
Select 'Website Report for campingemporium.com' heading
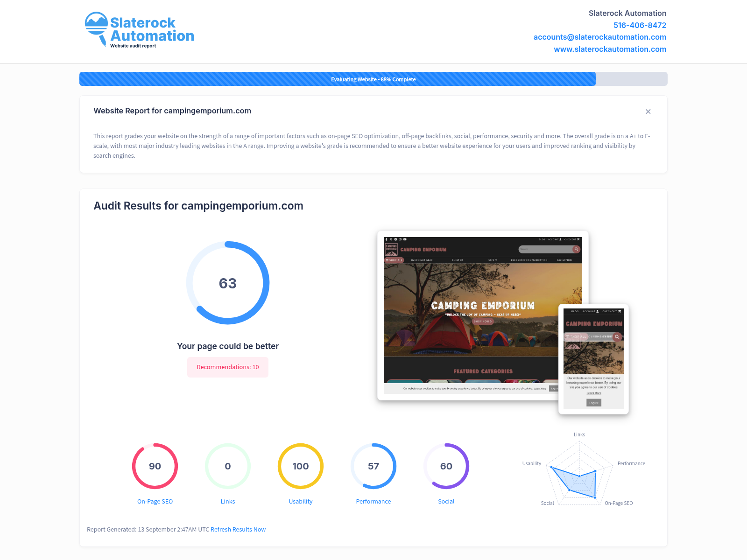point(172,111)
